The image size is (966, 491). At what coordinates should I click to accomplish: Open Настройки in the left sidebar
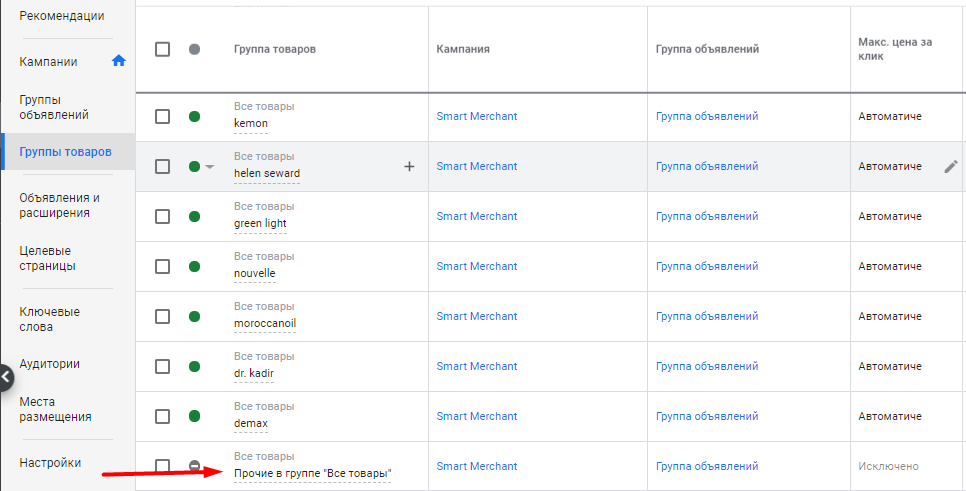50,463
